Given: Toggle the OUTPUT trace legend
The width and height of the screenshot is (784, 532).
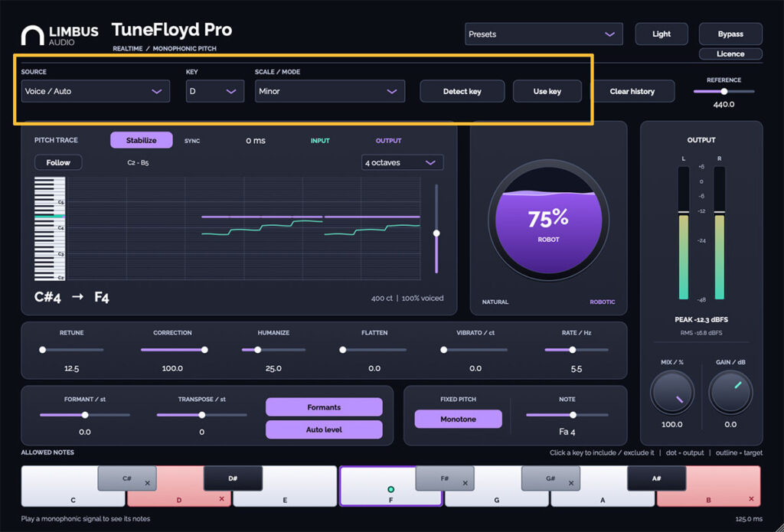Looking at the screenshot, I should point(388,141).
